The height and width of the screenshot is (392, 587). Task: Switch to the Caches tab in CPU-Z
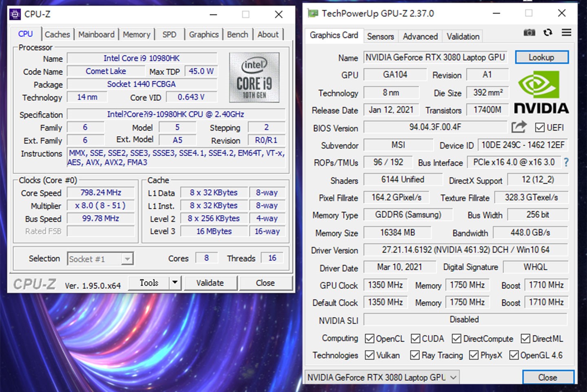click(x=57, y=35)
